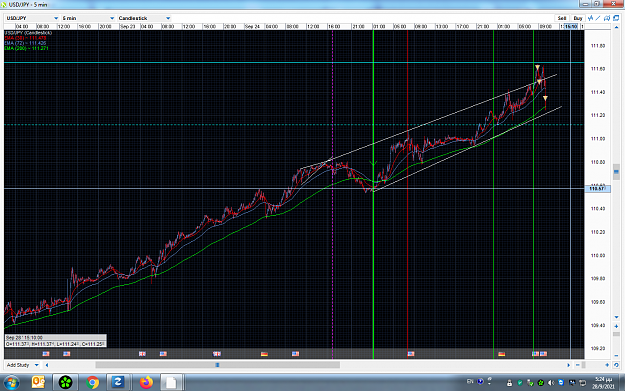Click the last German flag event marker
The image size is (625, 391).
502,354
